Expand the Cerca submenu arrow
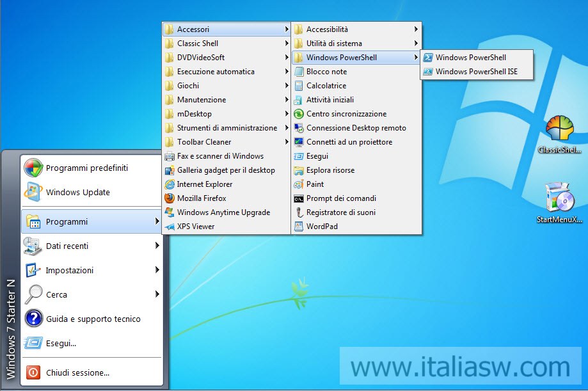588x391 pixels. 157,294
